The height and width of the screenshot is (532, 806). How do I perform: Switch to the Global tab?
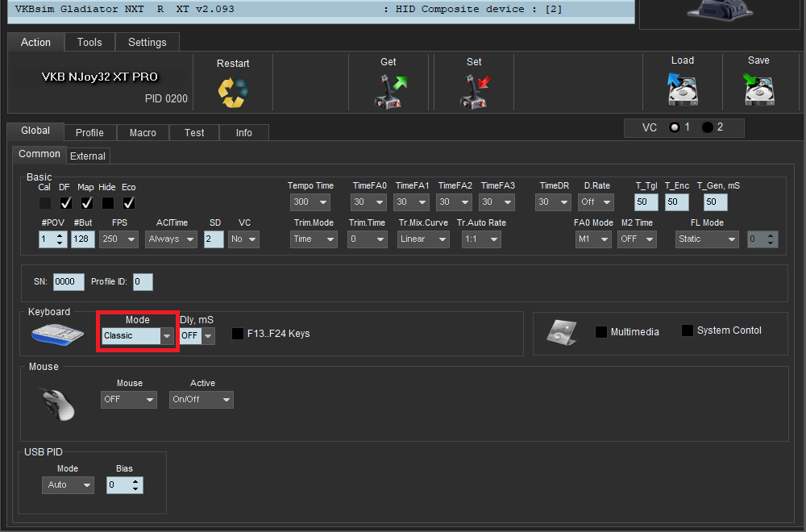(x=35, y=131)
